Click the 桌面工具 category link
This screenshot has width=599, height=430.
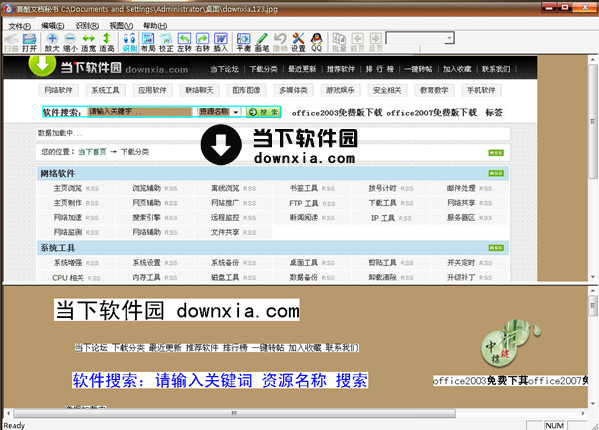tap(304, 263)
